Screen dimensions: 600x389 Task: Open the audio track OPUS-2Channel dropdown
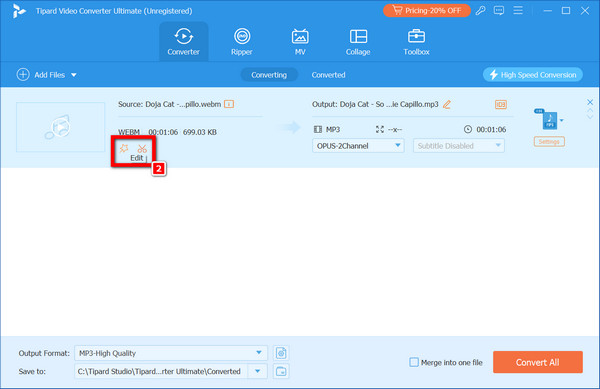click(358, 146)
